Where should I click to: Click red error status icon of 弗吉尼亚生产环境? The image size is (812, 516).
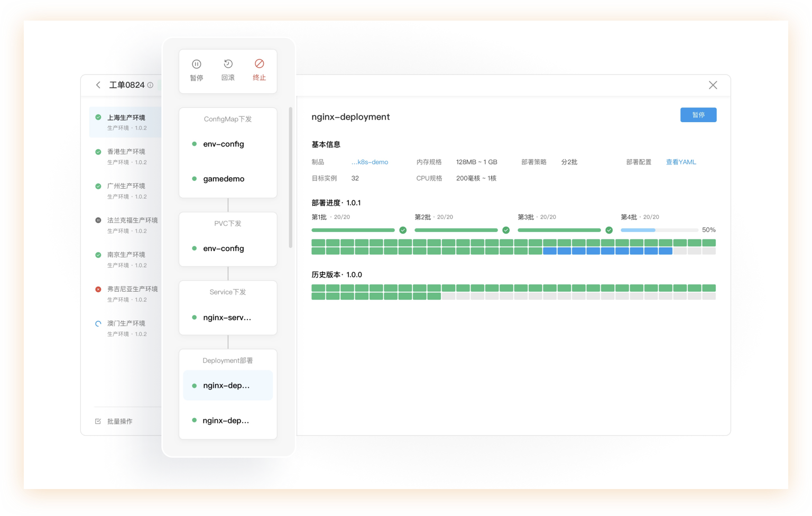pos(98,289)
